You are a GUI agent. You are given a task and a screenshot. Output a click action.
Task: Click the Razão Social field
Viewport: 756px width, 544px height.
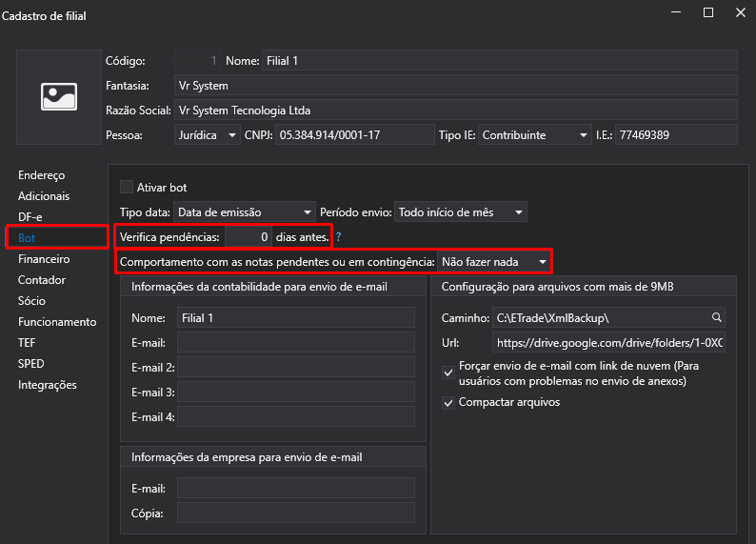(456, 111)
